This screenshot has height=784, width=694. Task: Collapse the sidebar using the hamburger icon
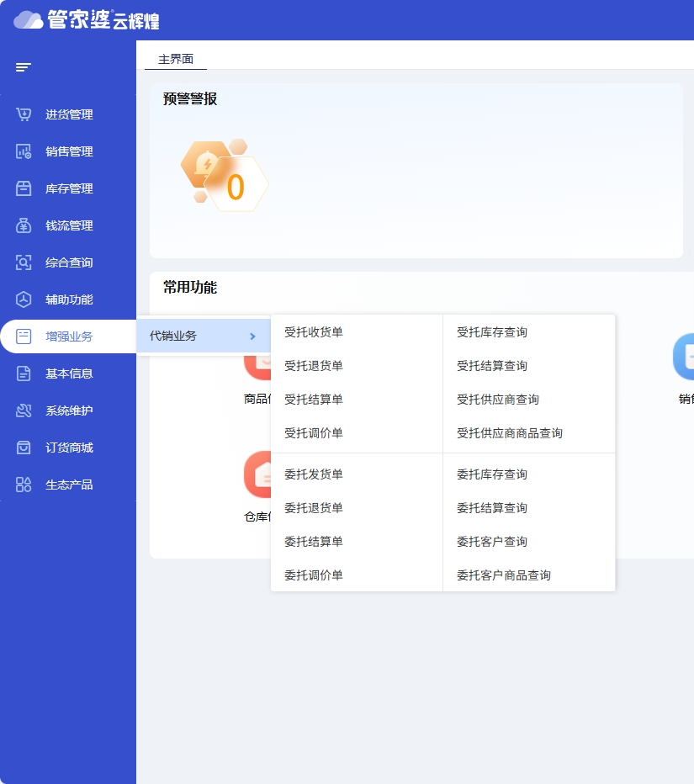(x=23, y=67)
